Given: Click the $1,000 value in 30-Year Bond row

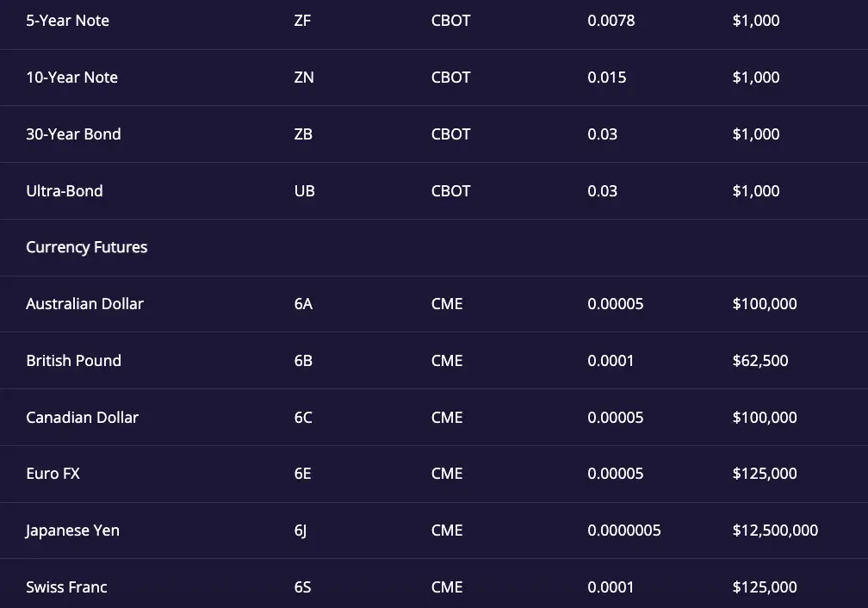Looking at the screenshot, I should click(x=756, y=134).
